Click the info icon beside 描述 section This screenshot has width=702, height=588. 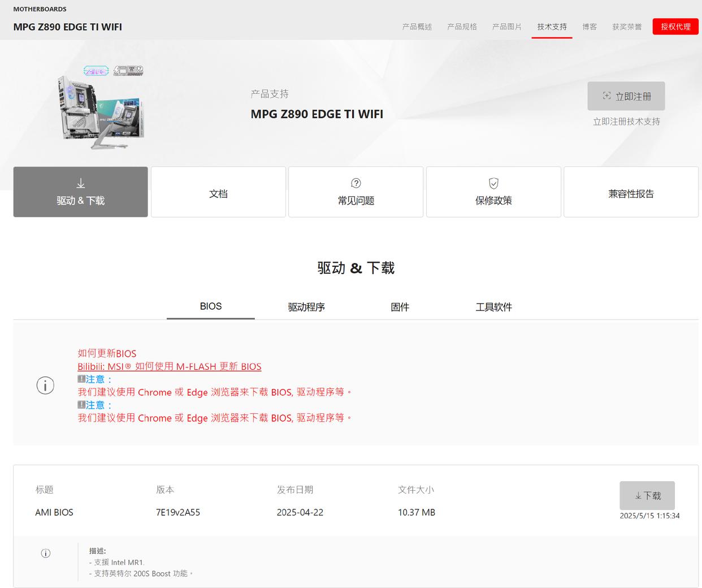click(x=46, y=554)
